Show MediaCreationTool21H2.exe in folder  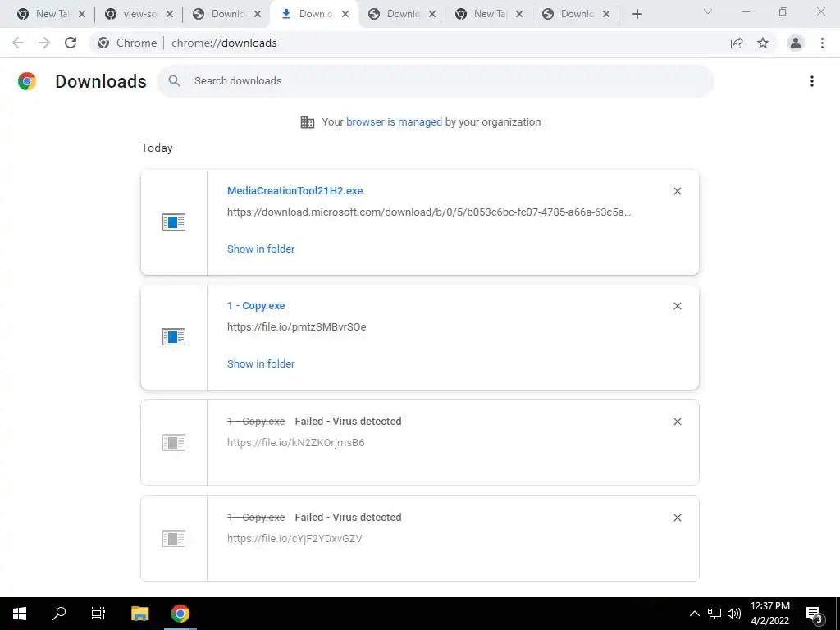click(x=261, y=249)
